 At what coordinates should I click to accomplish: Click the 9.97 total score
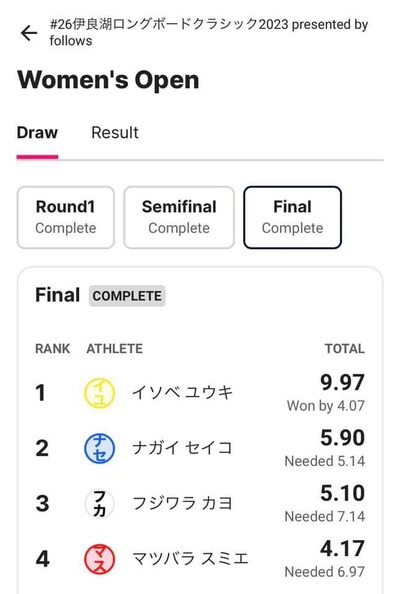click(x=342, y=382)
